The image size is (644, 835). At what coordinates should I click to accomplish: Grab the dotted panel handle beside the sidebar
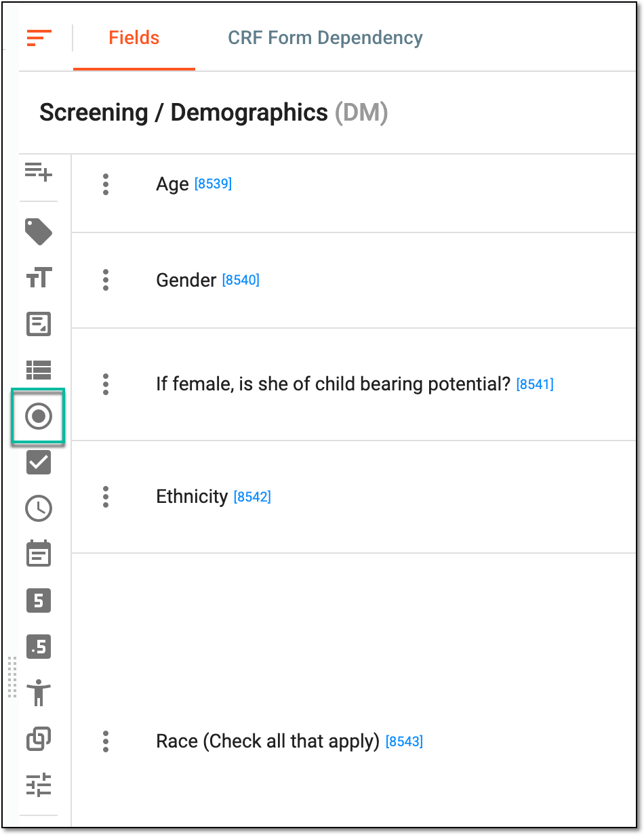[12, 676]
